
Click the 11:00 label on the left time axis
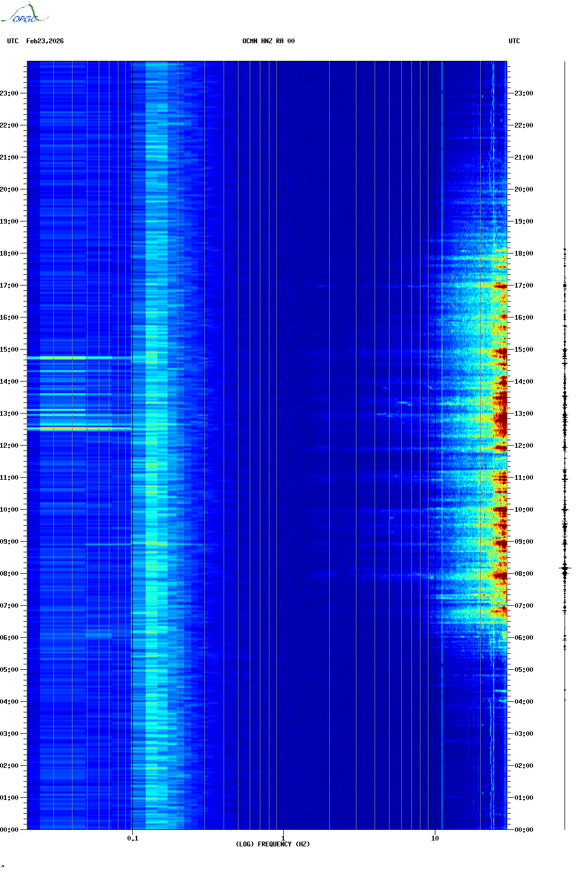coord(9,478)
